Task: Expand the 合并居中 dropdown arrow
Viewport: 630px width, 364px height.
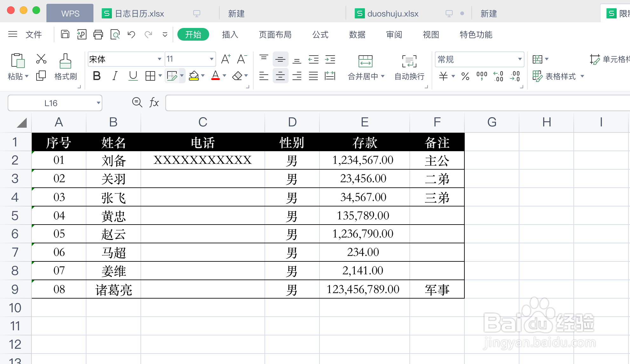Action: coord(383,76)
